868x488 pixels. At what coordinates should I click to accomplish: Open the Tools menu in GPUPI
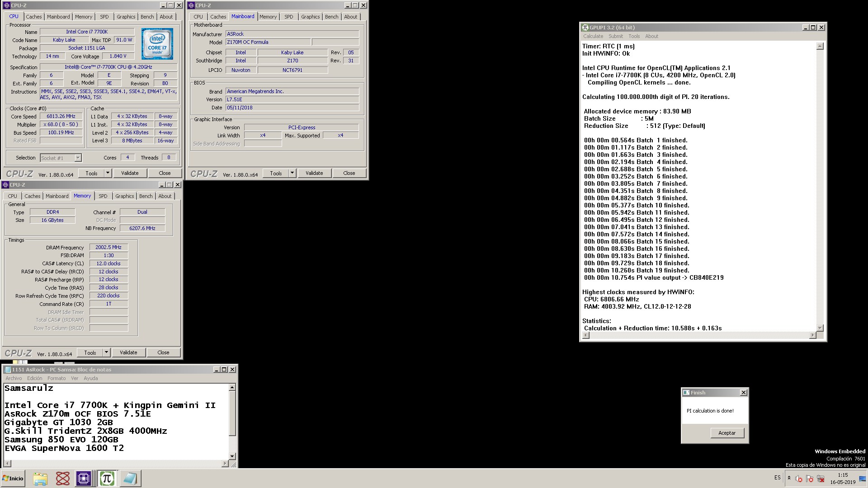(634, 36)
